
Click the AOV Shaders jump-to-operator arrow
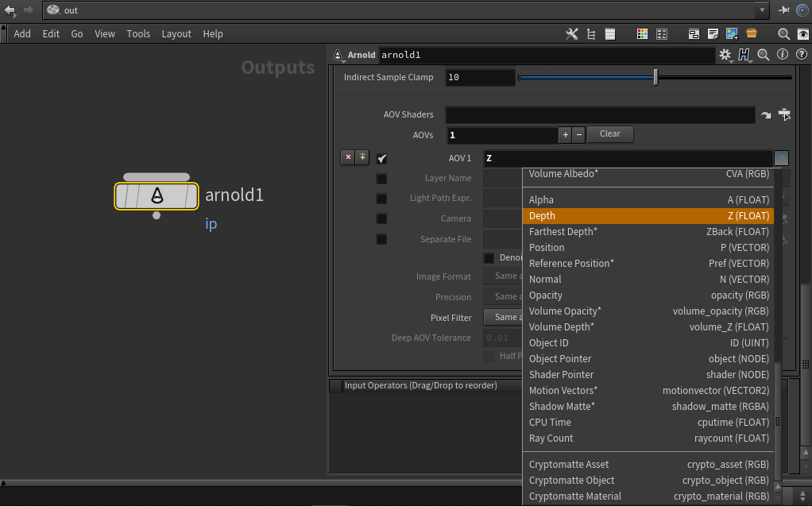pyautogui.click(x=766, y=115)
